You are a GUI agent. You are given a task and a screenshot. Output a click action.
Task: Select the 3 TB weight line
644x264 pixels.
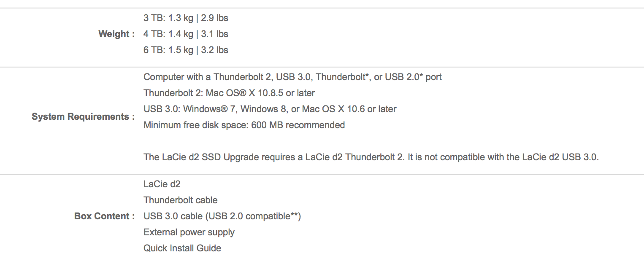(x=186, y=18)
